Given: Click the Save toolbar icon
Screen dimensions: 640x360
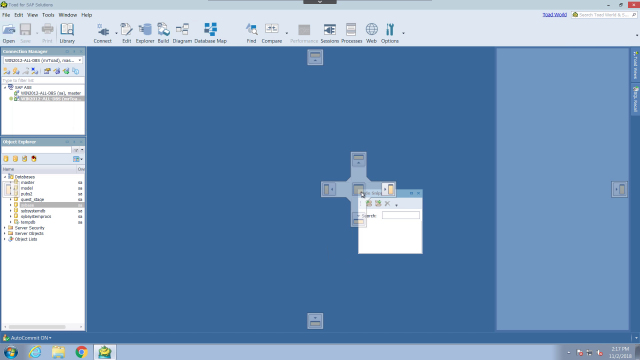Looking at the screenshot, I should 25,33.
